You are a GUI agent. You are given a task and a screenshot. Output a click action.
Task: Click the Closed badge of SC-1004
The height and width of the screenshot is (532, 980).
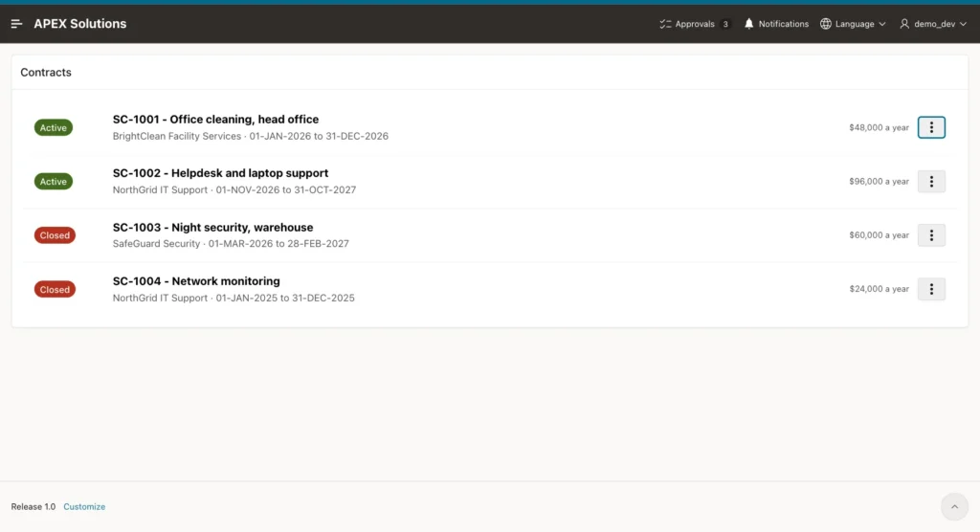pyautogui.click(x=55, y=290)
